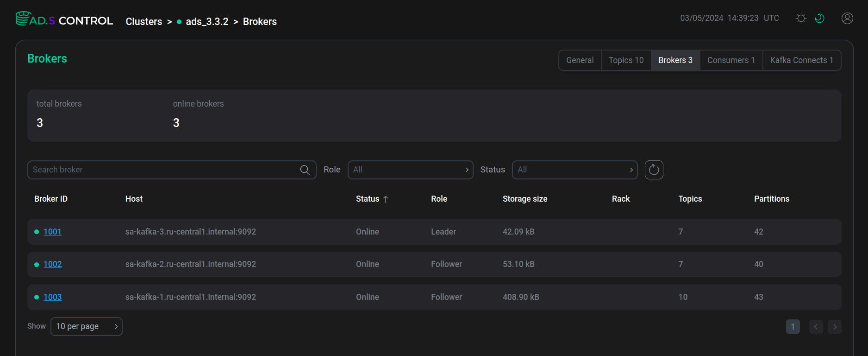Go to previous page arrow
Image resolution: width=868 pixels, height=356 pixels.
coord(816,327)
